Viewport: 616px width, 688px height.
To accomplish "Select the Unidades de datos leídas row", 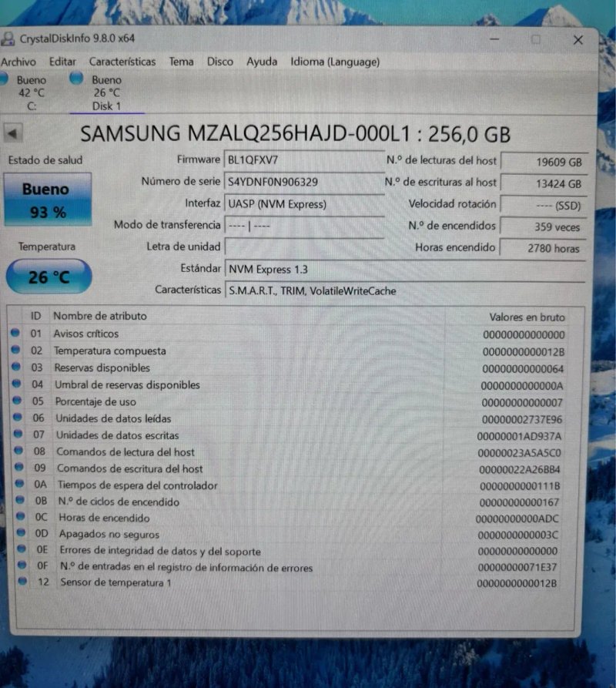I will click(x=288, y=418).
